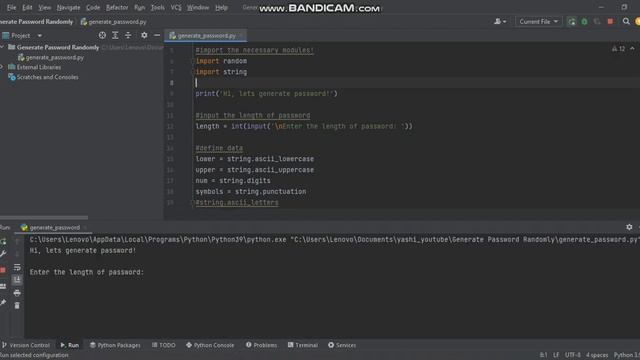Click the LF line separator in status bar

coord(556,355)
